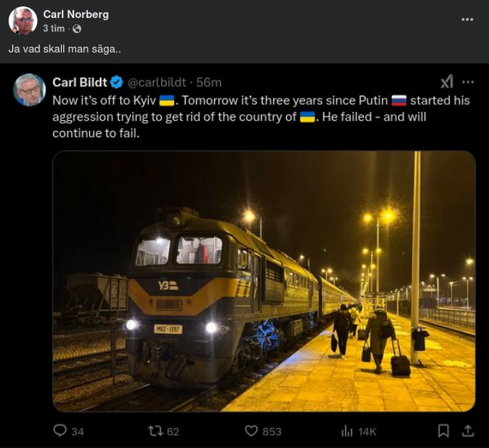Open the tweet's more options menu
Image resolution: width=489 pixels, height=448 pixels.
pyautogui.click(x=468, y=82)
